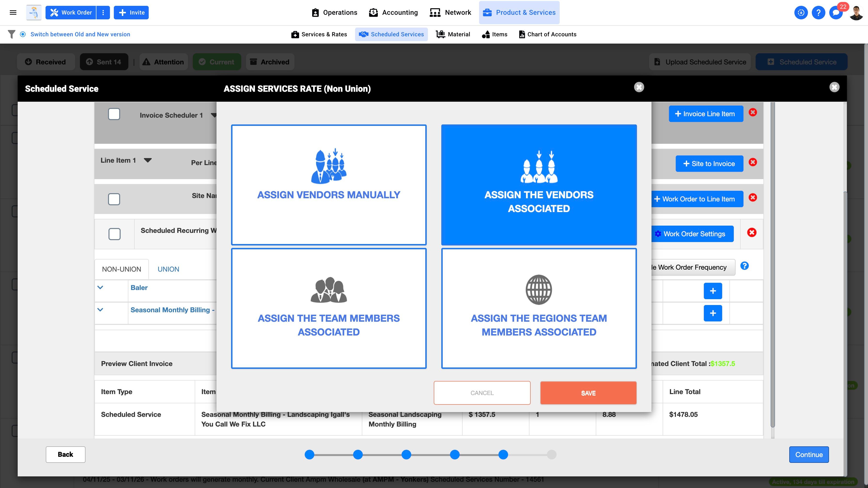This screenshot has height=488, width=868.
Task: Open the help question mark icon
Action: tap(818, 13)
